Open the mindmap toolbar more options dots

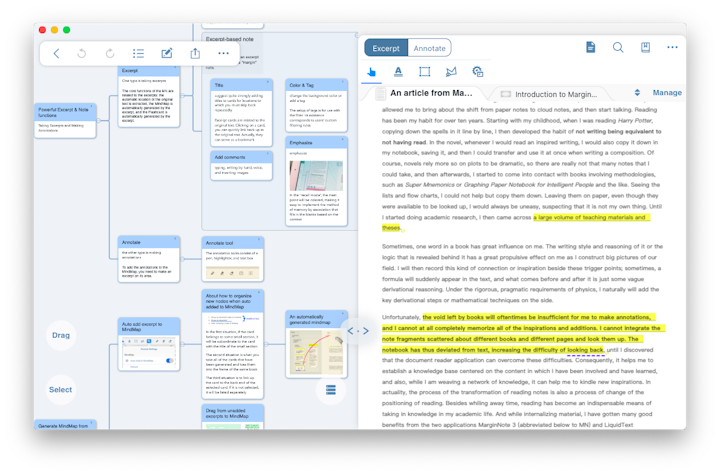pyautogui.click(x=224, y=53)
